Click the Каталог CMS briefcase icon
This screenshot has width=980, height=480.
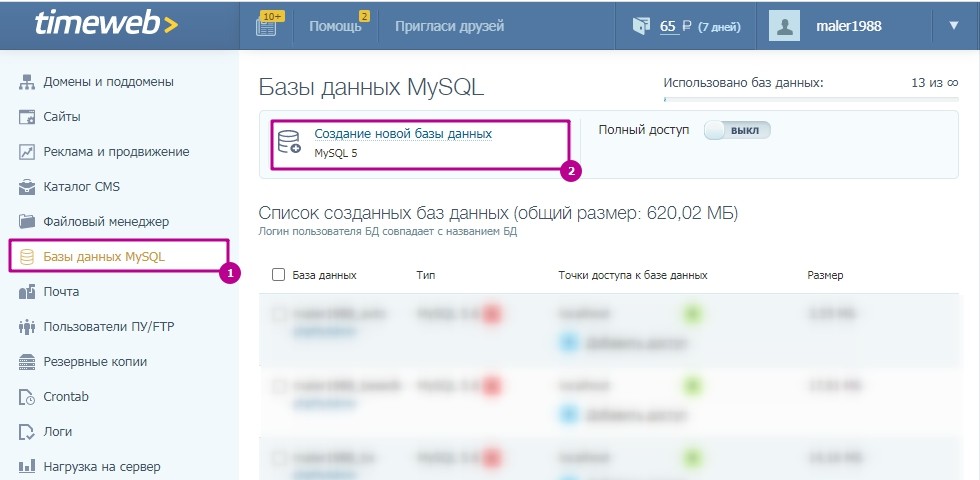click(x=27, y=187)
